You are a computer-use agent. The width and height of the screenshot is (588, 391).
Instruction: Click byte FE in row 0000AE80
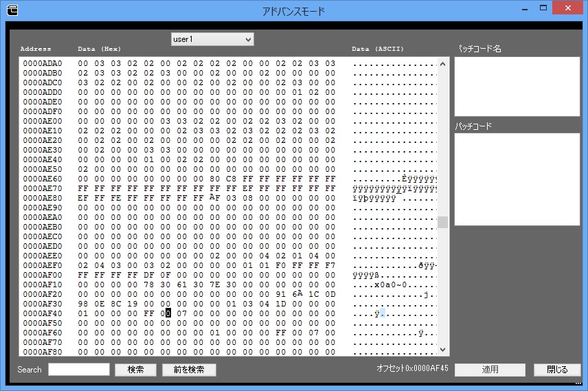tap(116, 198)
